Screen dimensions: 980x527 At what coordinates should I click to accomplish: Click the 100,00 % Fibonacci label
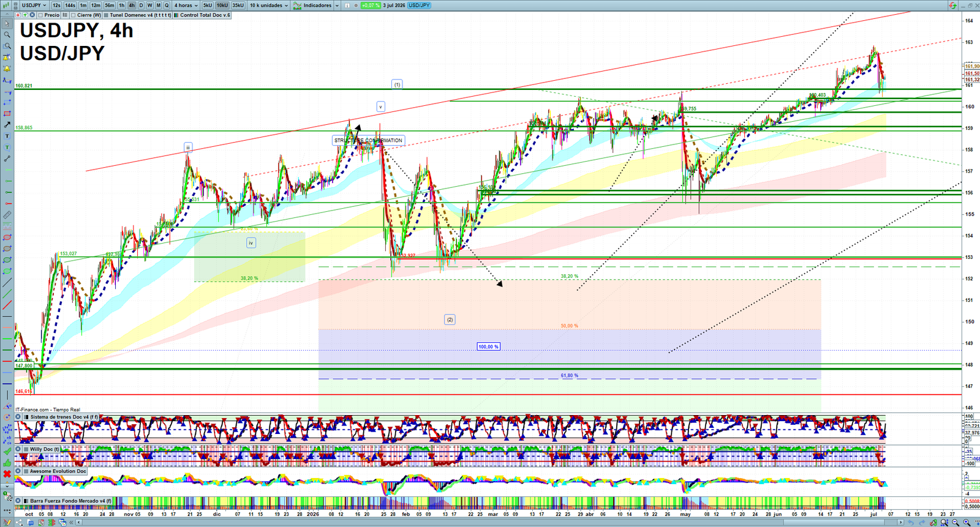click(489, 346)
